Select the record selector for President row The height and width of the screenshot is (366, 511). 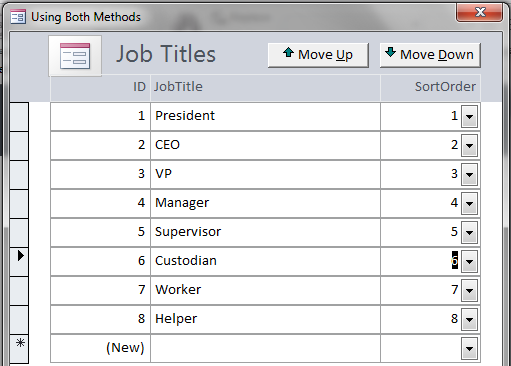[x=19, y=117]
